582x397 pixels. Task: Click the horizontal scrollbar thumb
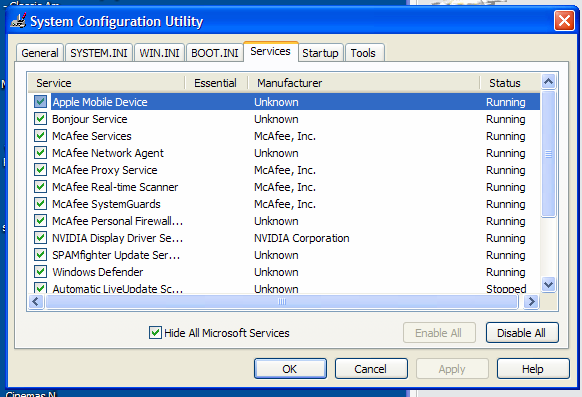tap(282, 302)
